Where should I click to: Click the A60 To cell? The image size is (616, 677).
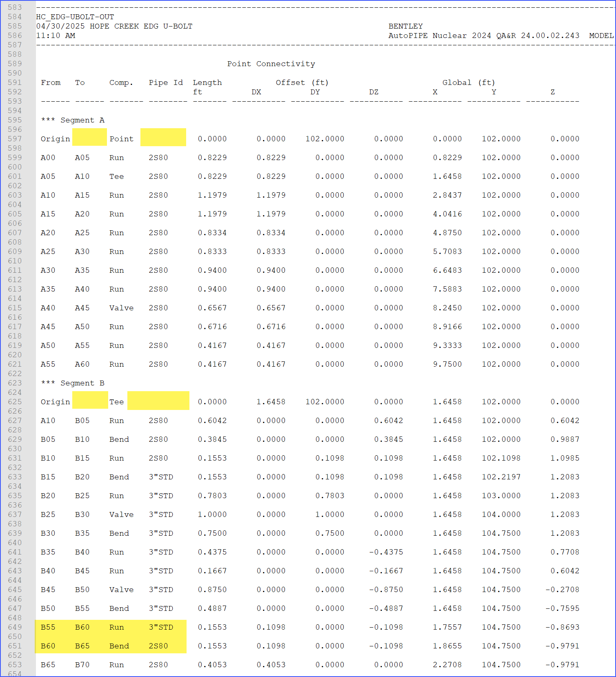click(x=82, y=364)
